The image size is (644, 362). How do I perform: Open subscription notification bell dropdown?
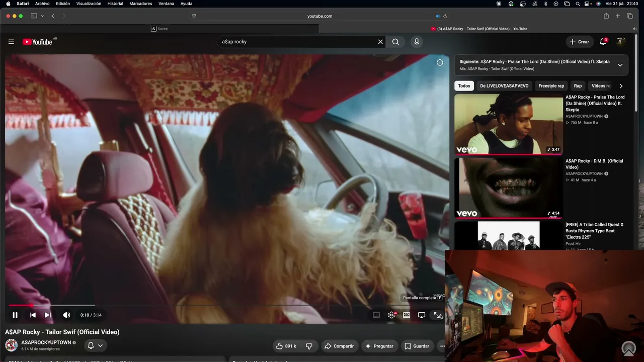(95, 345)
